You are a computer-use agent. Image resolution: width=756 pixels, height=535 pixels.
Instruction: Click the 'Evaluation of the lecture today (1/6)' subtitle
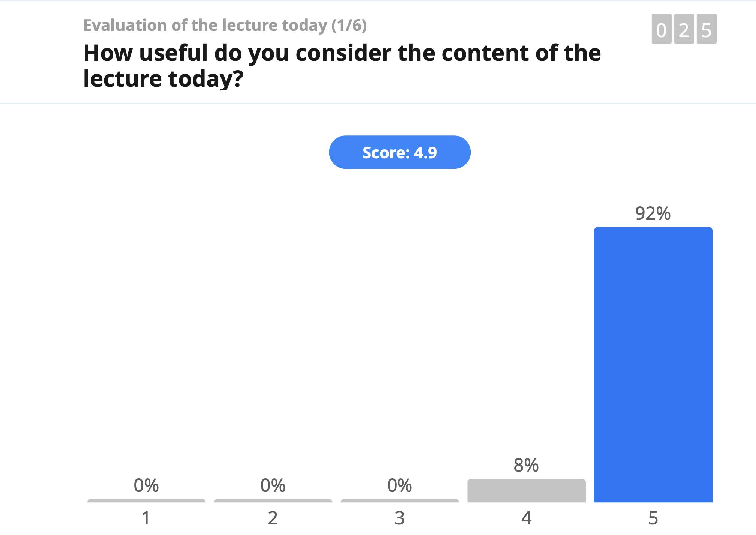coord(225,26)
